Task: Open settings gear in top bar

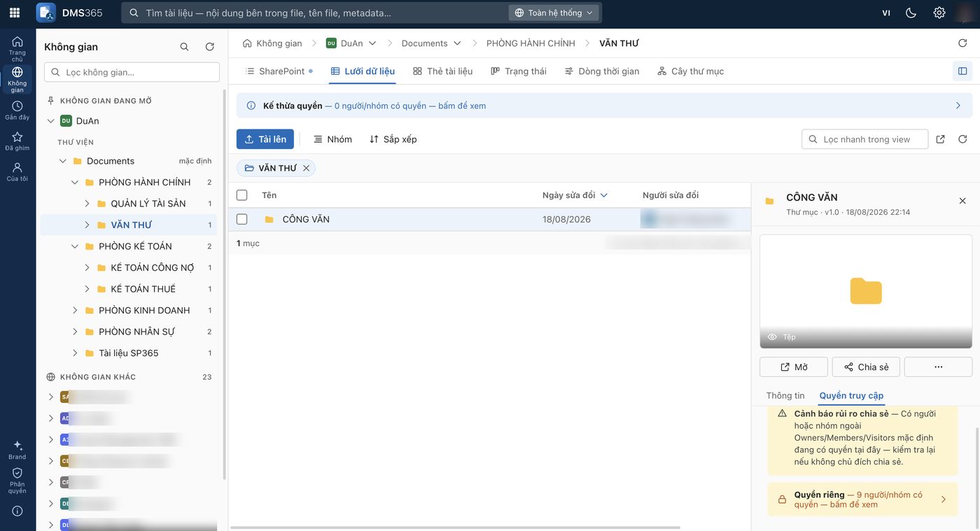Action: pyautogui.click(x=939, y=13)
